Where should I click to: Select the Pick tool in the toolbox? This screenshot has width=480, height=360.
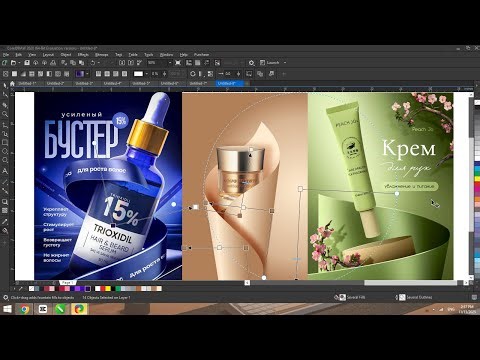click(5, 86)
